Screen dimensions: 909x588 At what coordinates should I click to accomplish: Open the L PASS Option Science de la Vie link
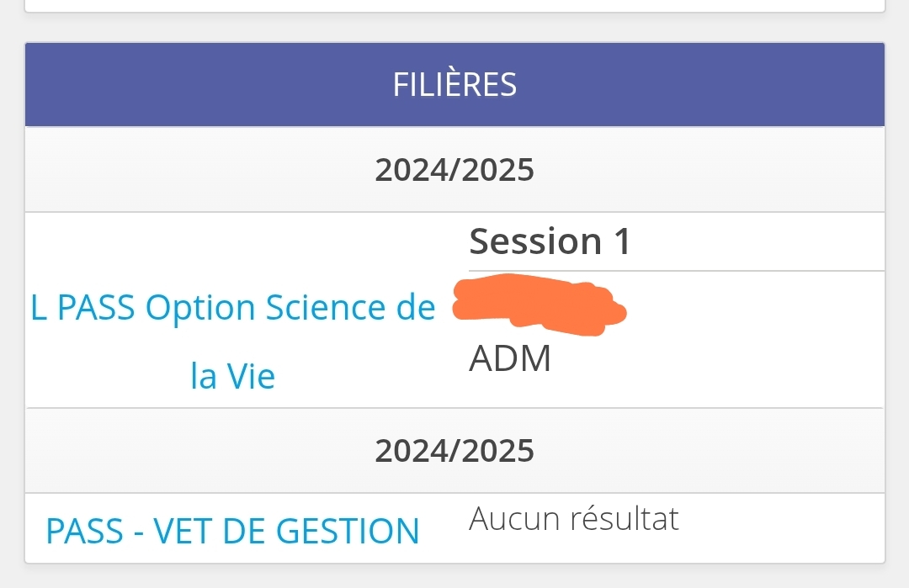tap(232, 309)
